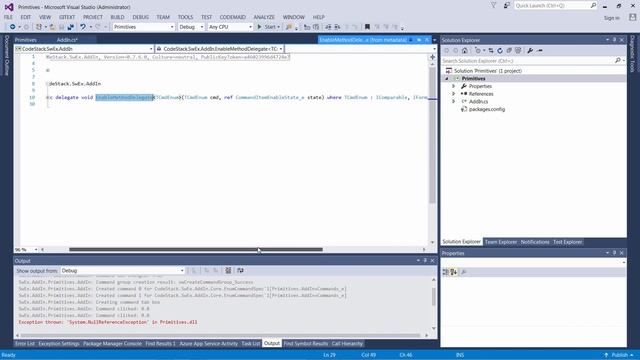The width and height of the screenshot is (640, 360).
Task: Click the Property Pages wrench in Properties panel
Action: pyautogui.click(x=463, y=272)
